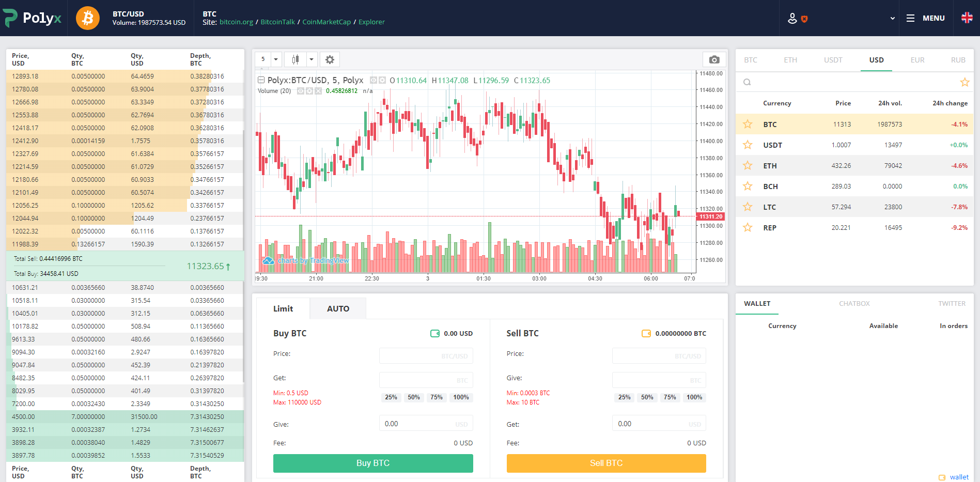Switch to the BTC market tab

pyautogui.click(x=751, y=60)
